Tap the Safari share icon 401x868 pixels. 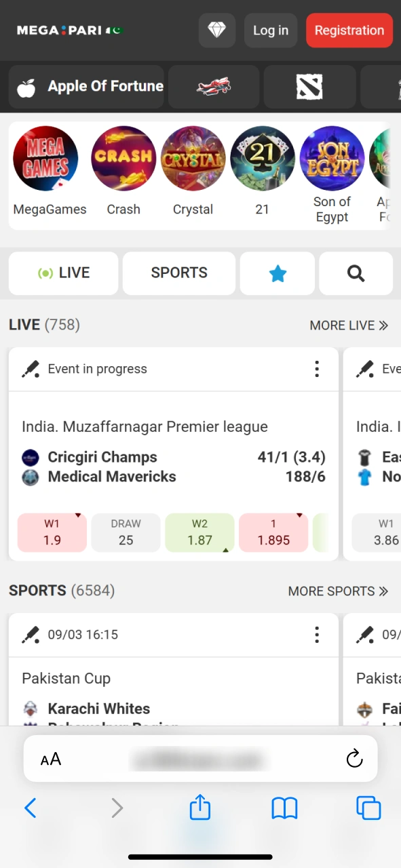point(199,808)
